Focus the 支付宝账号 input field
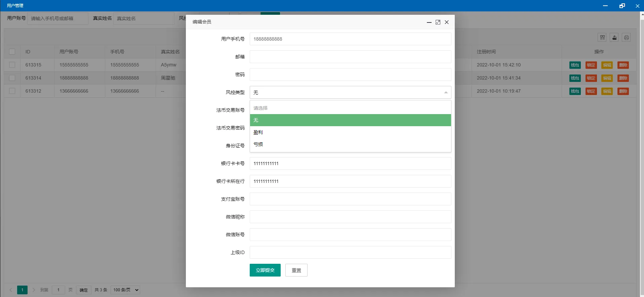 [350, 199]
